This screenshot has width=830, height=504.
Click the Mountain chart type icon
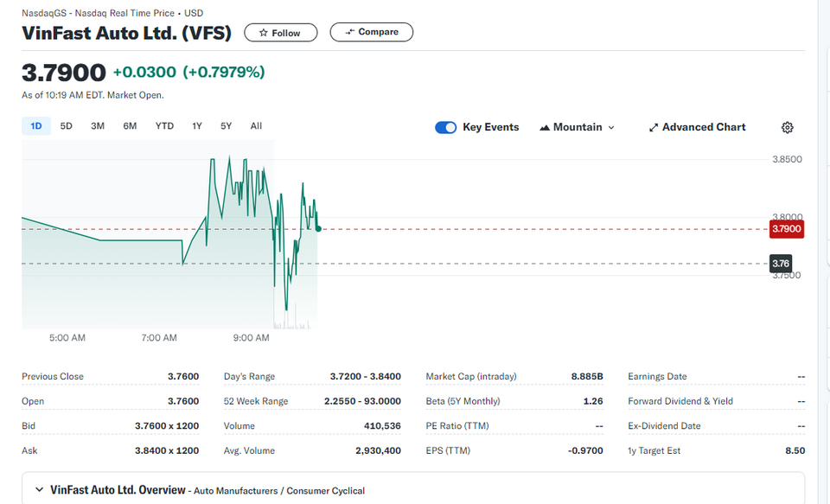(x=544, y=128)
